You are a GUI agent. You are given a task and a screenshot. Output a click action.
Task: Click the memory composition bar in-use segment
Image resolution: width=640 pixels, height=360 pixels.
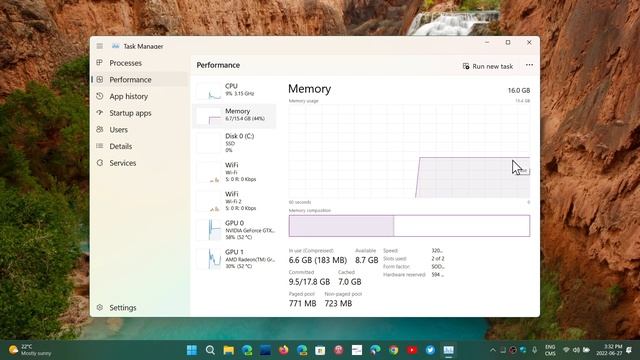coord(341,226)
